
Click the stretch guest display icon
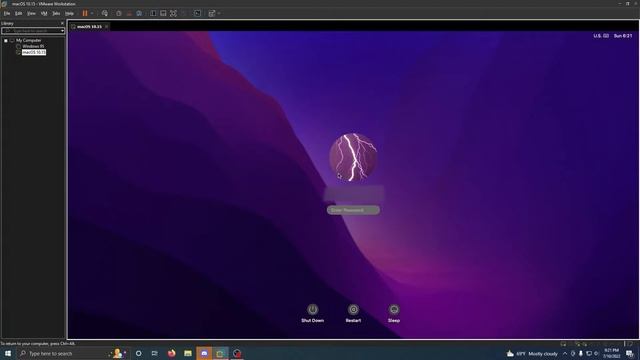pyautogui.click(x=211, y=13)
